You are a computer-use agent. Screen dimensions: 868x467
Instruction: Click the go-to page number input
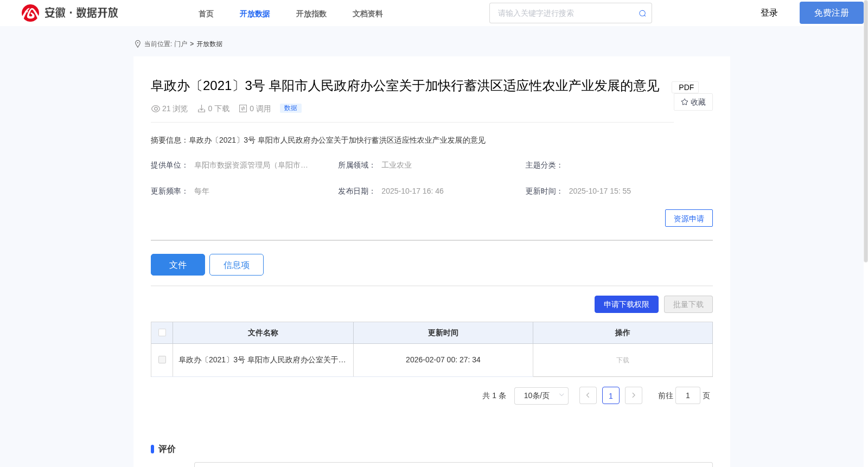688,395
